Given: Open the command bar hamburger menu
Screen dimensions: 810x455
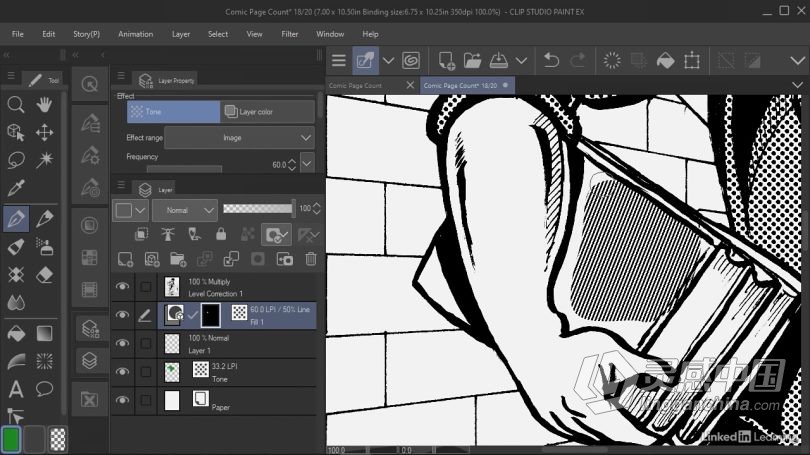Looking at the screenshot, I should click(339, 60).
